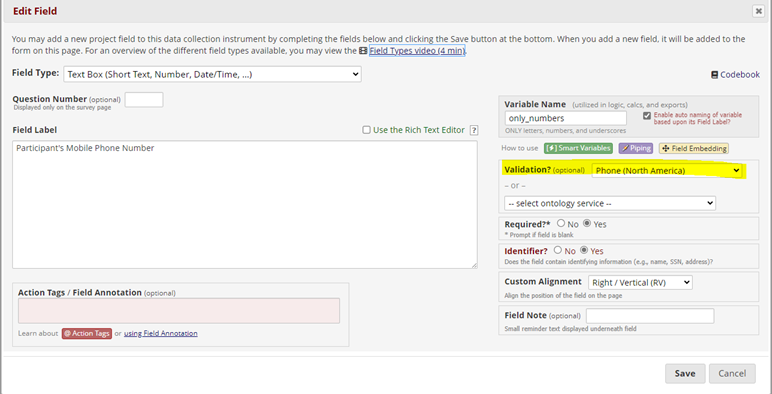This screenshot has width=772, height=394.
Task: Click the Save button
Action: [x=685, y=373]
